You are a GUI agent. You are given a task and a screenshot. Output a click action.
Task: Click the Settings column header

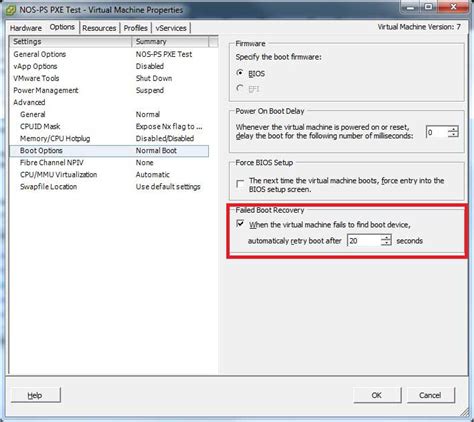click(x=71, y=42)
